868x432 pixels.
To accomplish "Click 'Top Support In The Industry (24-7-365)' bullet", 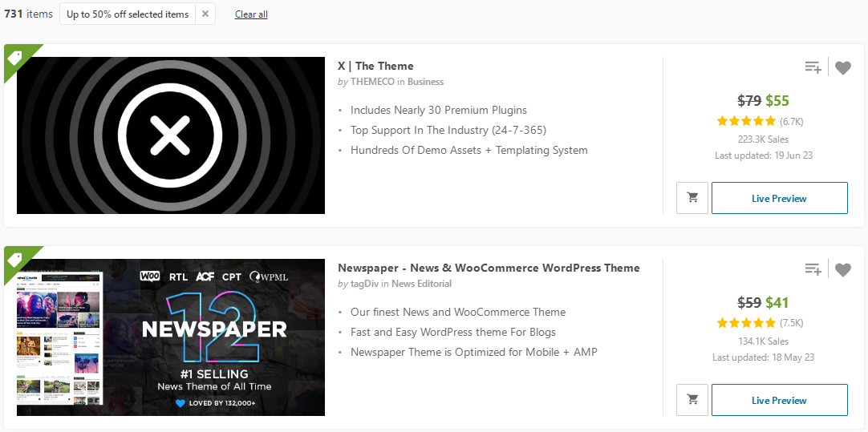I will (448, 130).
